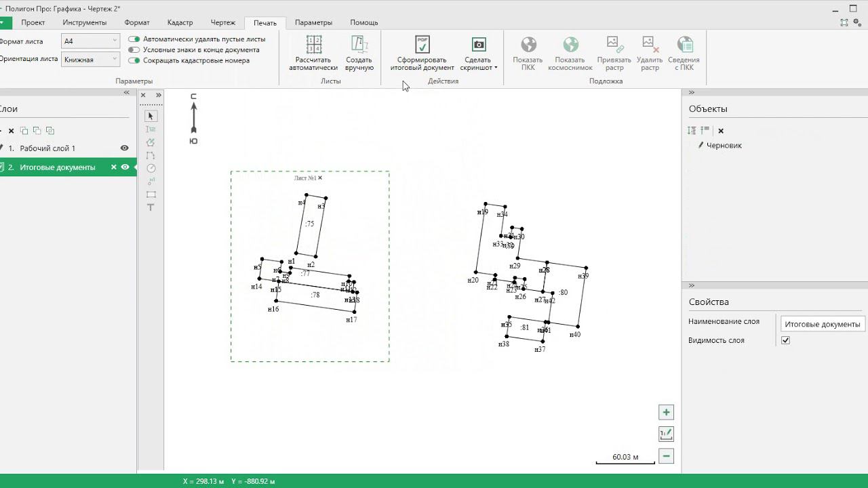Select the arrow pointer tool
868x488 pixels.
point(151,116)
